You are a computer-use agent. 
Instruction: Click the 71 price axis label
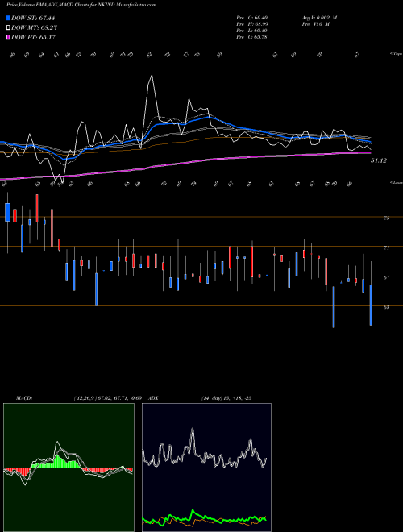pyautogui.click(x=386, y=248)
